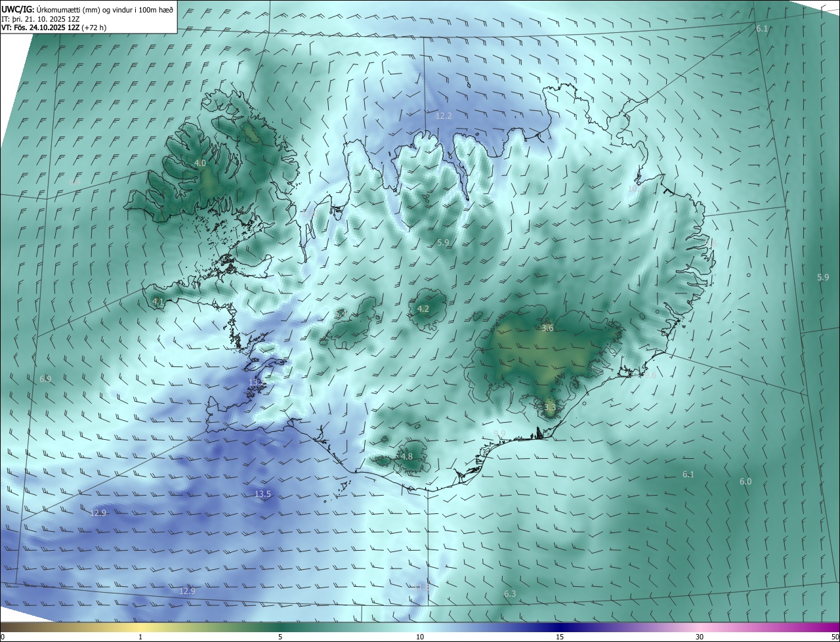Click the 12.2 value label on the map
The height and width of the screenshot is (642, 840).
(x=444, y=116)
